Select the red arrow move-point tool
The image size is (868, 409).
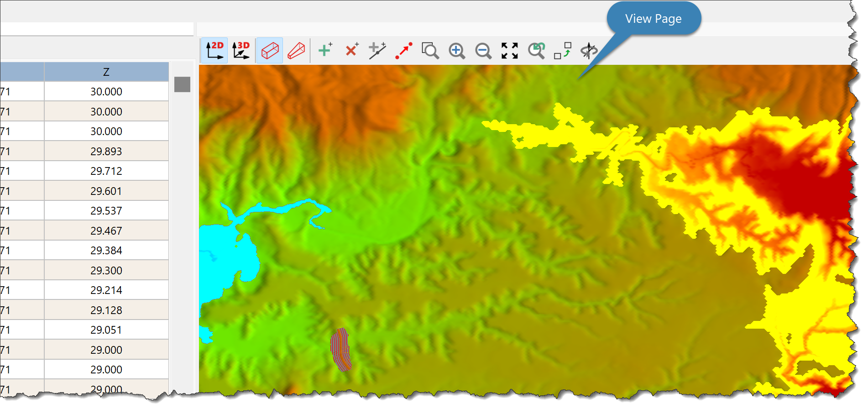point(404,50)
